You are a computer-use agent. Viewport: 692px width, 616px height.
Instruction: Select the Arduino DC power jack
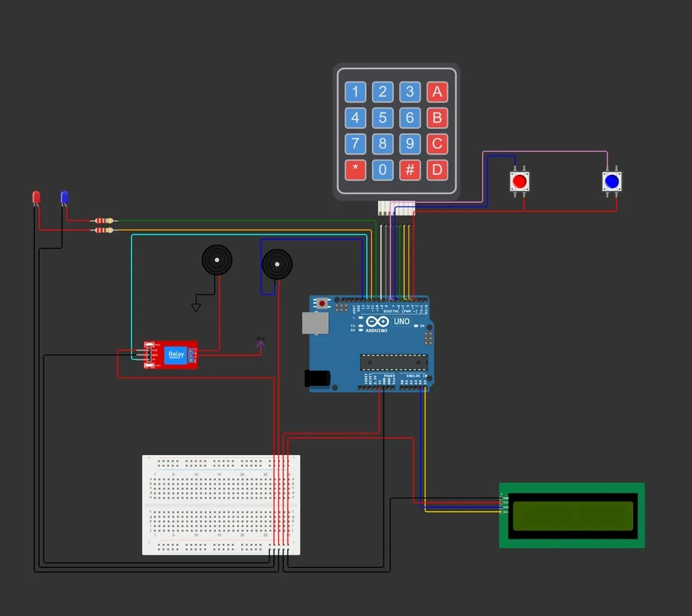click(317, 379)
